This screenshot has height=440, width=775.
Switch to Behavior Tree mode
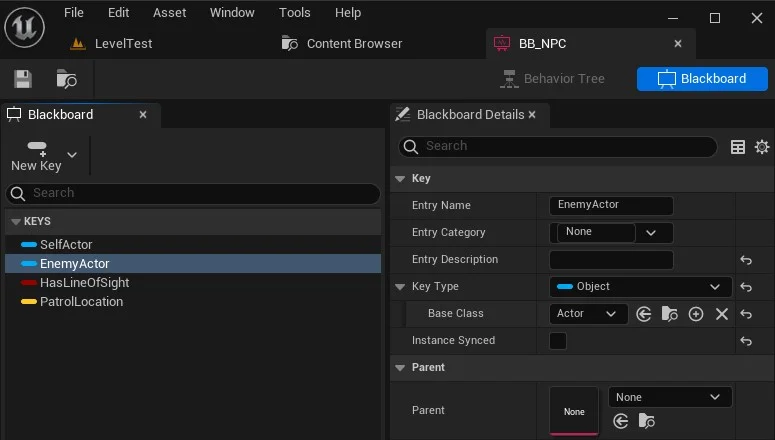point(552,79)
